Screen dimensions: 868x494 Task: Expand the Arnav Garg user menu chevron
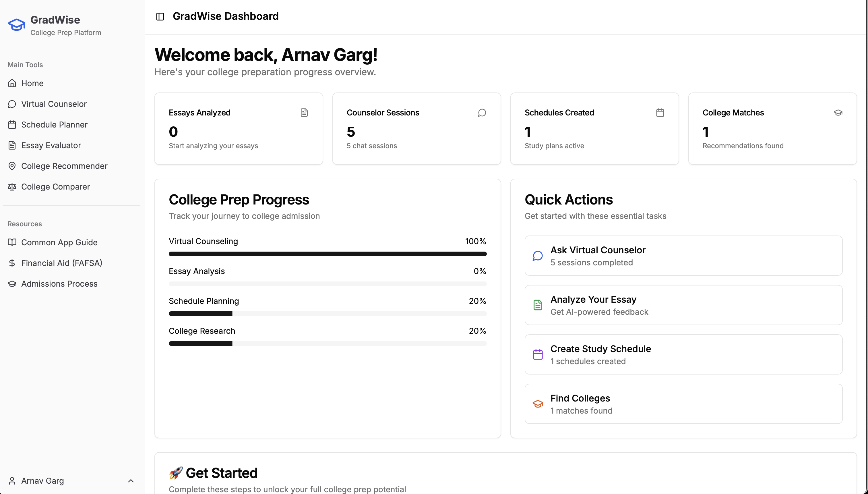tap(131, 481)
